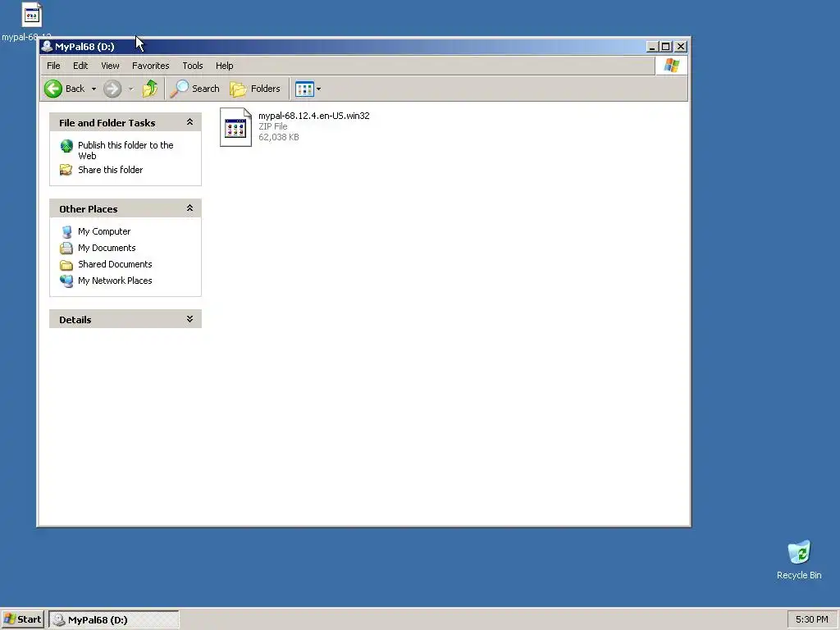This screenshot has height=630, width=840.
Task: Open the Favorites menu
Action: click(151, 66)
